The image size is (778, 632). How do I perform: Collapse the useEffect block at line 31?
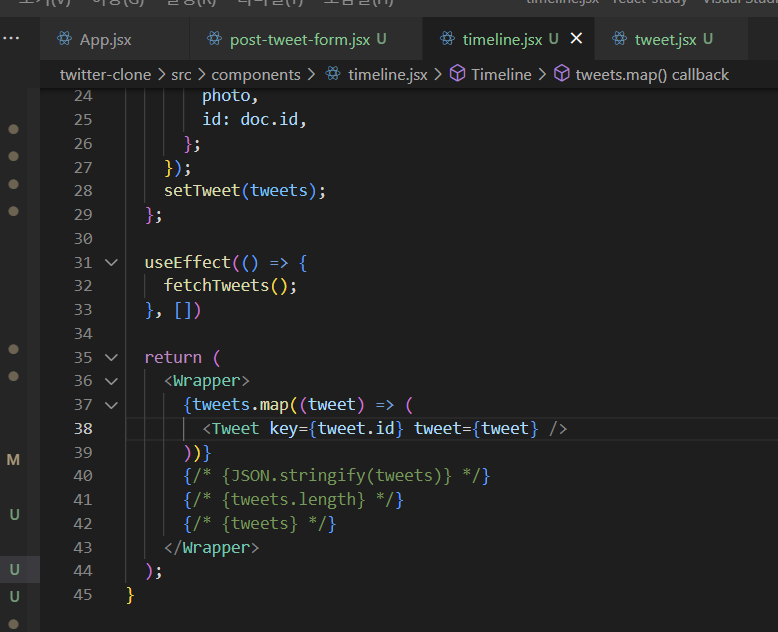112,262
